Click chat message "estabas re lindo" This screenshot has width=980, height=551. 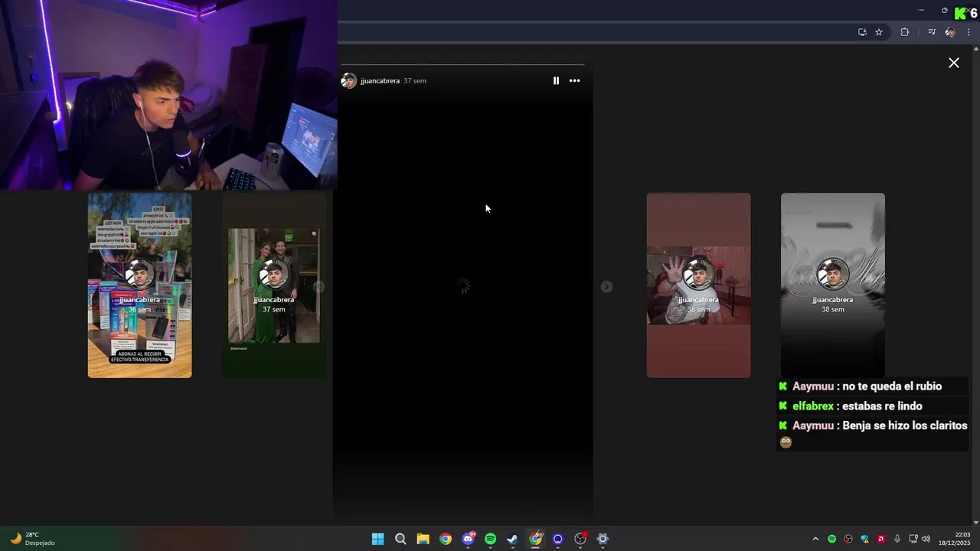(882, 406)
